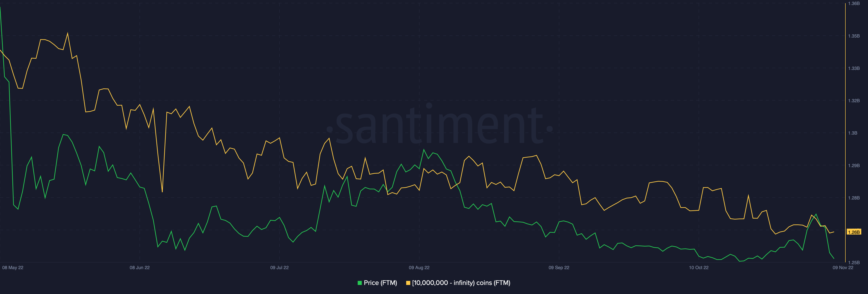Toggle the [10,000,000 - infinity) coins legend label
This screenshot has width=868, height=294.
click(461, 283)
